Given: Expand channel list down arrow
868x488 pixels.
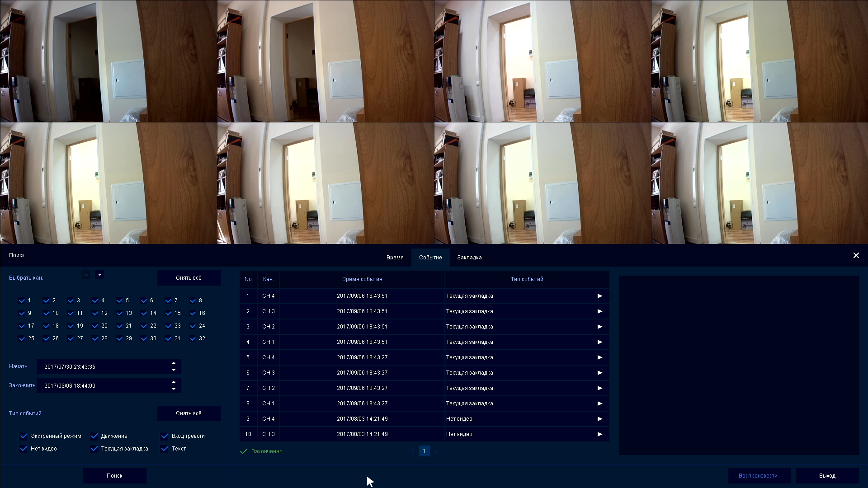Looking at the screenshot, I should click(x=100, y=275).
